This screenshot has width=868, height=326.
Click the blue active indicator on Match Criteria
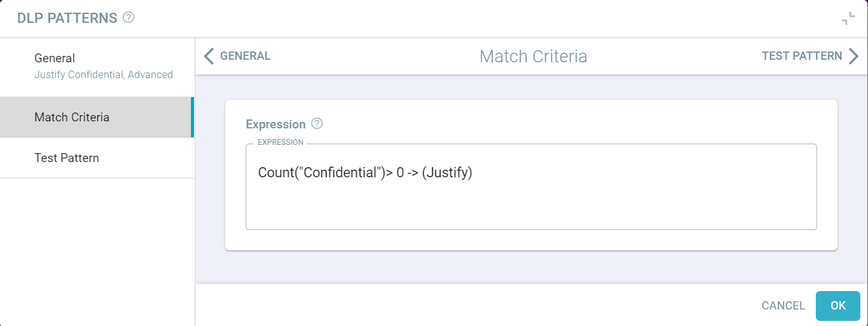click(192, 117)
